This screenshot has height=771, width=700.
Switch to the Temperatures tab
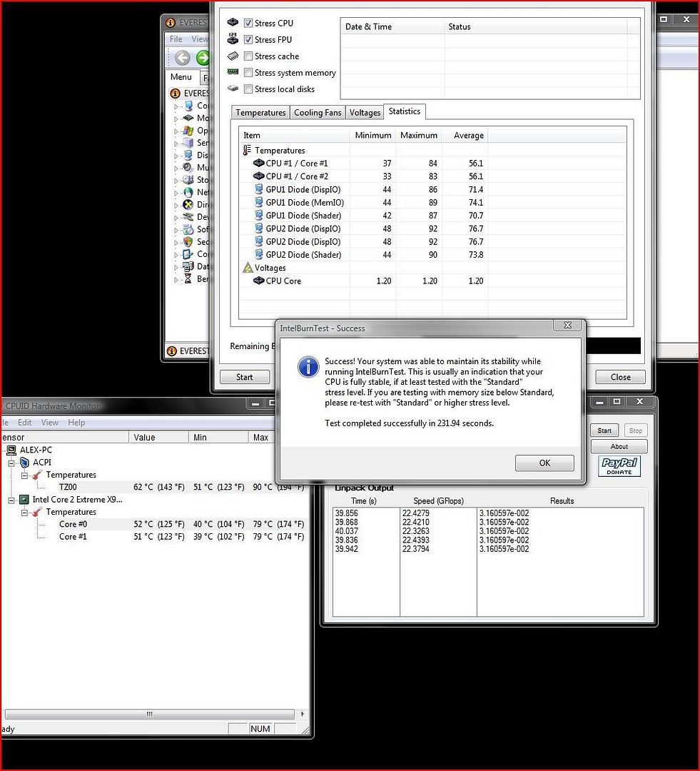click(x=260, y=113)
